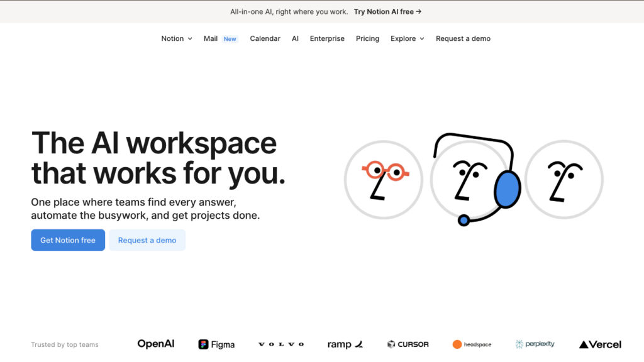
Task: Click the blue Get Notion free button
Action: [x=67, y=240]
